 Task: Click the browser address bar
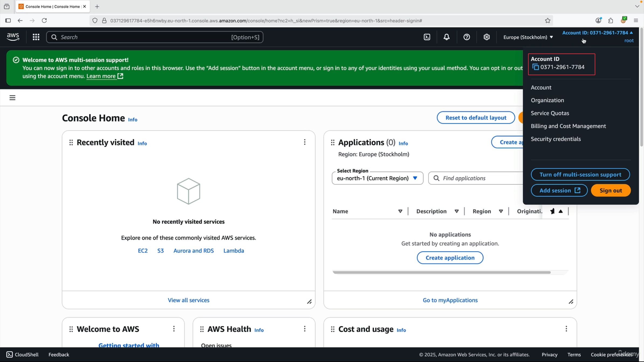pos(321,21)
